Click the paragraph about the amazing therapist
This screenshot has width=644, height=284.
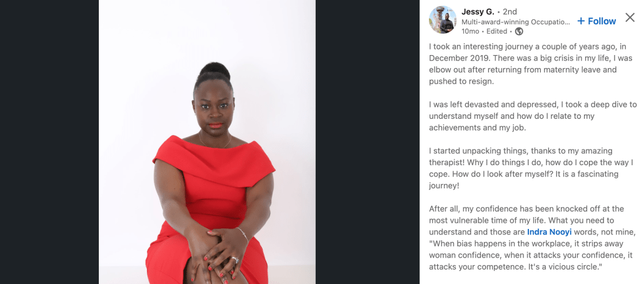point(526,168)
